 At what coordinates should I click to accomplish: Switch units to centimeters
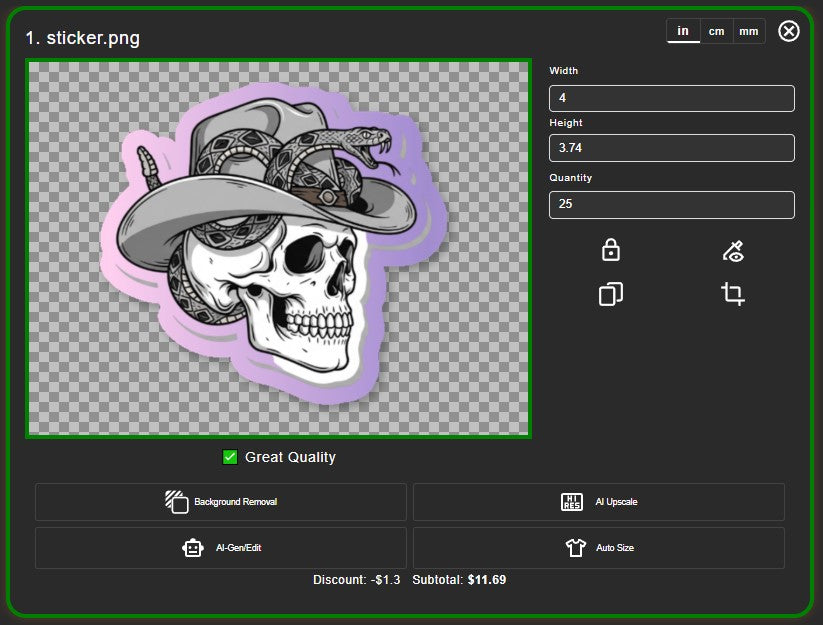point(716,31)
